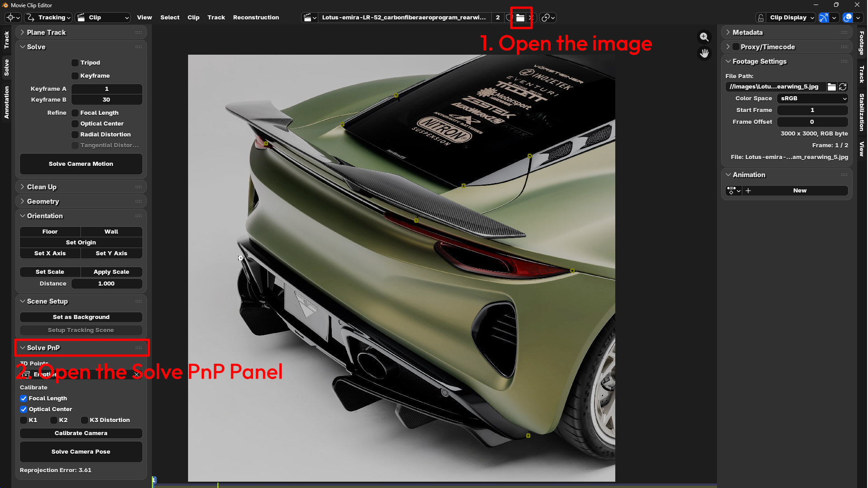
Task: Disable Calibrate Optical Center checkbox
Action: 24,409
